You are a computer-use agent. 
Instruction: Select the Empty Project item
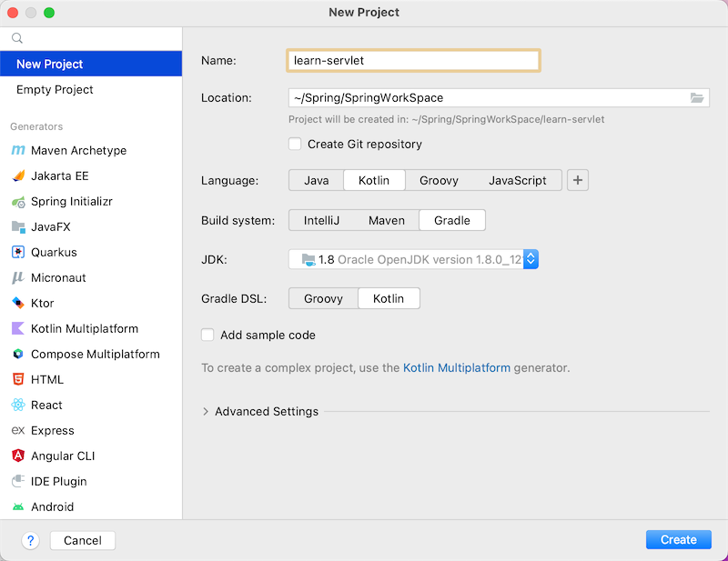[55, 89]
